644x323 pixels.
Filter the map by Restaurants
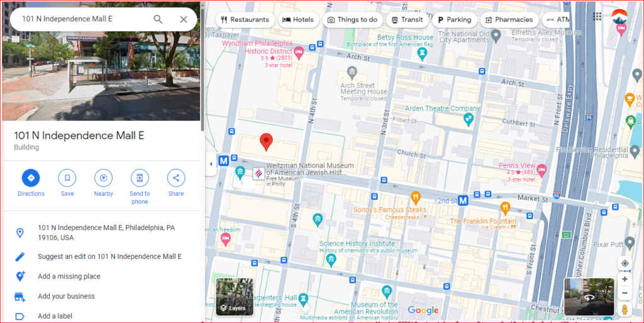[x=245, y=19]
